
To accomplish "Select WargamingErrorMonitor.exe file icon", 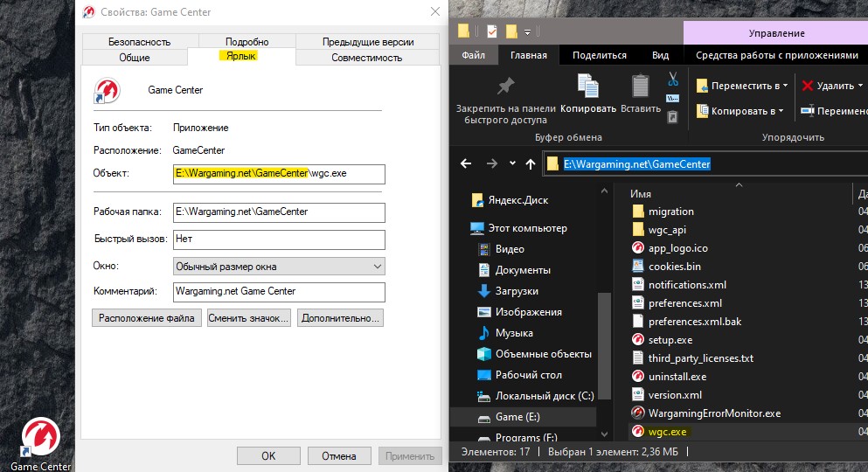I will pyautogui.click(x=638, y=413).
